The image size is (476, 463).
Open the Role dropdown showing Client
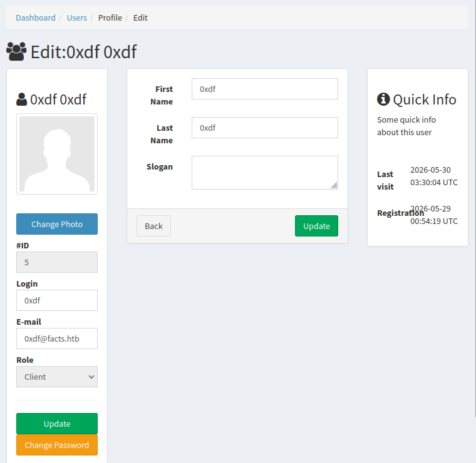coord(57,377)
